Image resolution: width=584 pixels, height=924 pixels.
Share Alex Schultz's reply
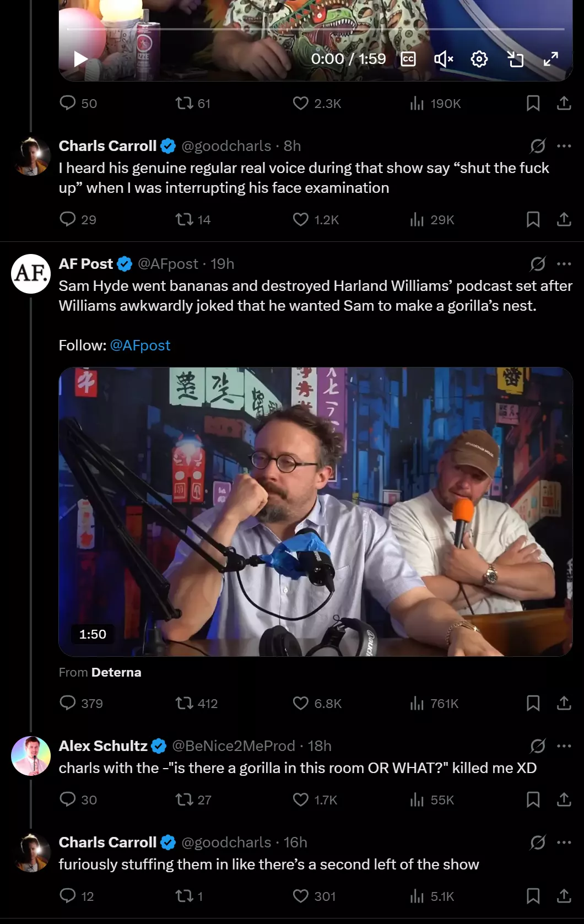[564, 799]
